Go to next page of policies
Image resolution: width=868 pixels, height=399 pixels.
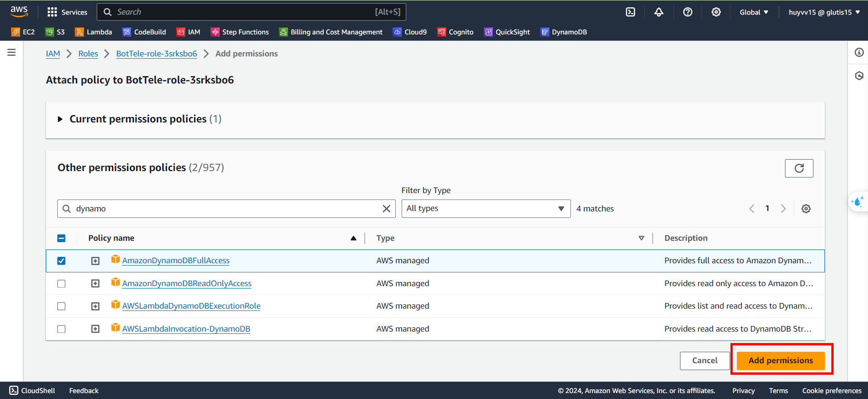pos(783,209)
